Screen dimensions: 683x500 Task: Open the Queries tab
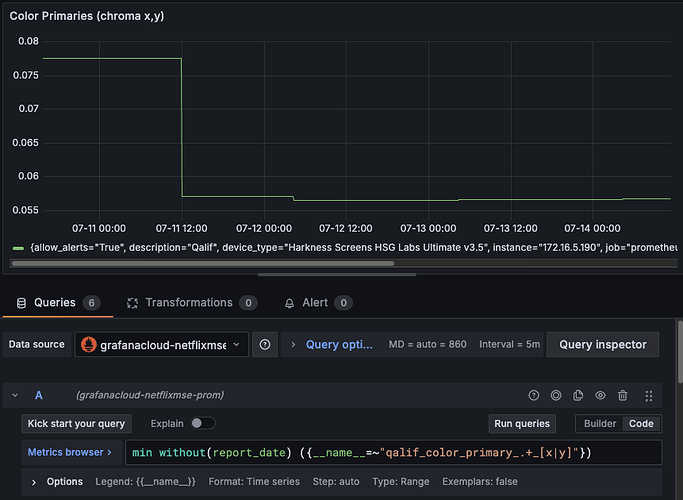click(x=58, y=303)
